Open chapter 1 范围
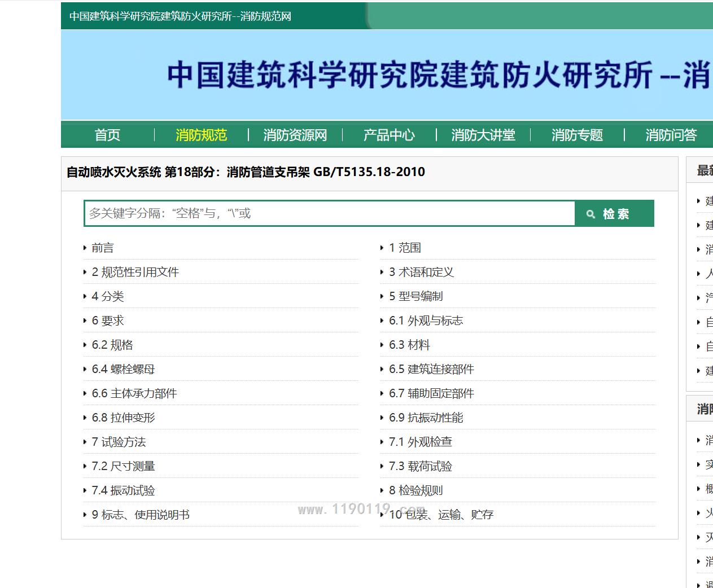The height and width of the screenshot is (588, 713). tap(405, 248)
